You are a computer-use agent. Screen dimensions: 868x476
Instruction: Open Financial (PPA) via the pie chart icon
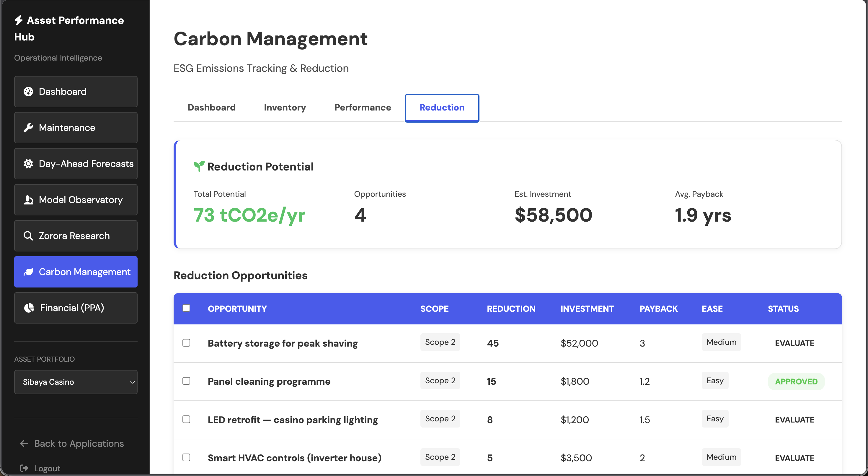(29, 308)
